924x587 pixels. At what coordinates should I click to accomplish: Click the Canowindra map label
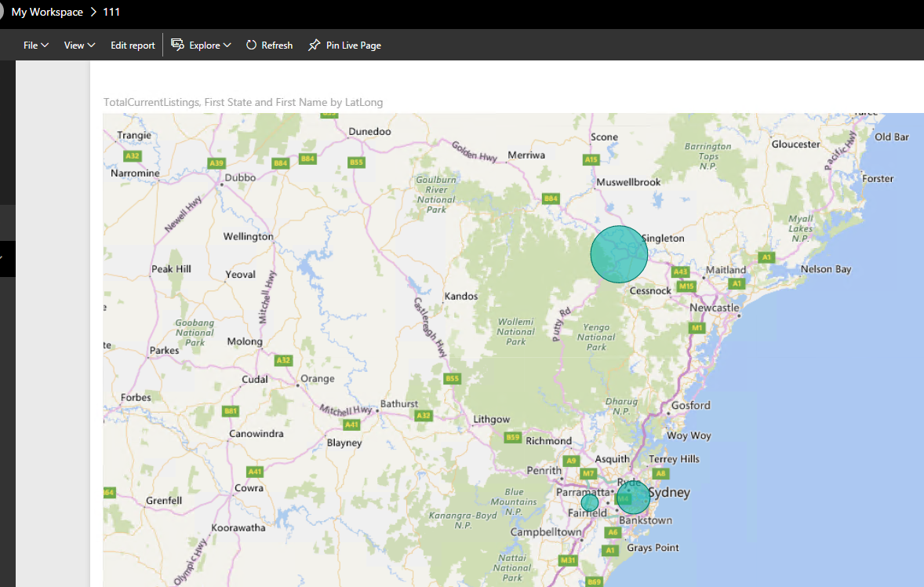point(256,433)
